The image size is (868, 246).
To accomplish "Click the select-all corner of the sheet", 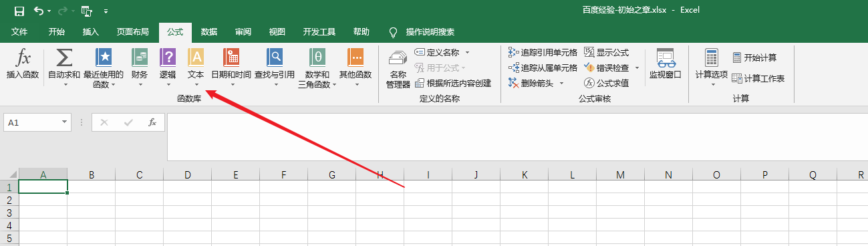I will coord(9,174).
